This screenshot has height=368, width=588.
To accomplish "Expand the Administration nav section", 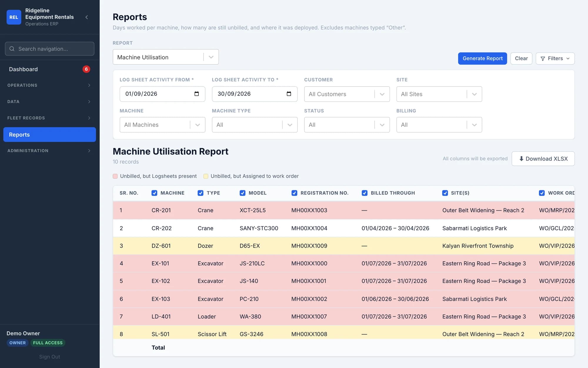I will (49, 151).
